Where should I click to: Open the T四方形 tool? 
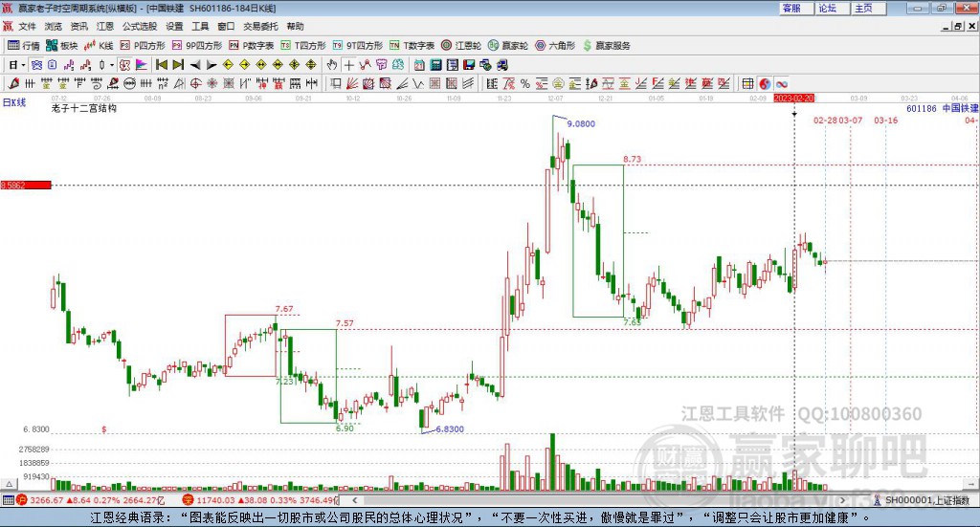click(x=303, y=46)
